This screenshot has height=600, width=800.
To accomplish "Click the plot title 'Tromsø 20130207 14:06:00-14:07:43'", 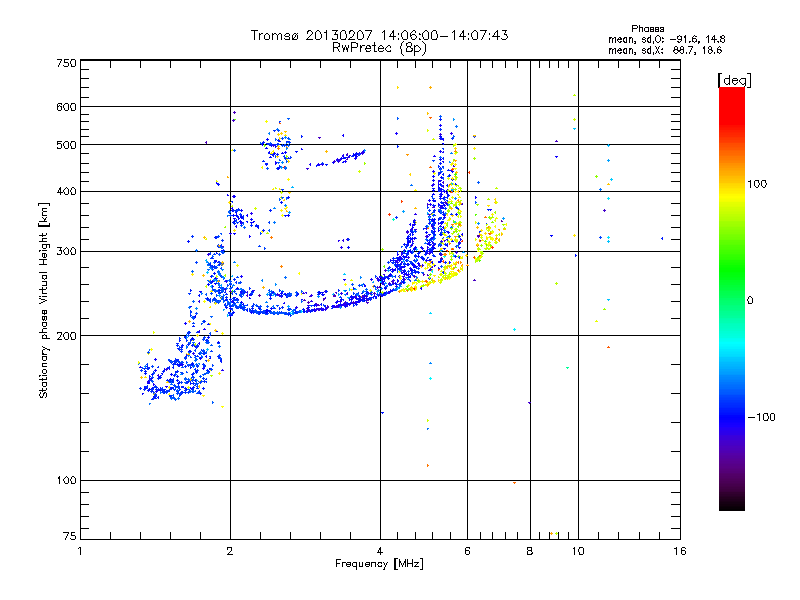I will coord(379,35).
